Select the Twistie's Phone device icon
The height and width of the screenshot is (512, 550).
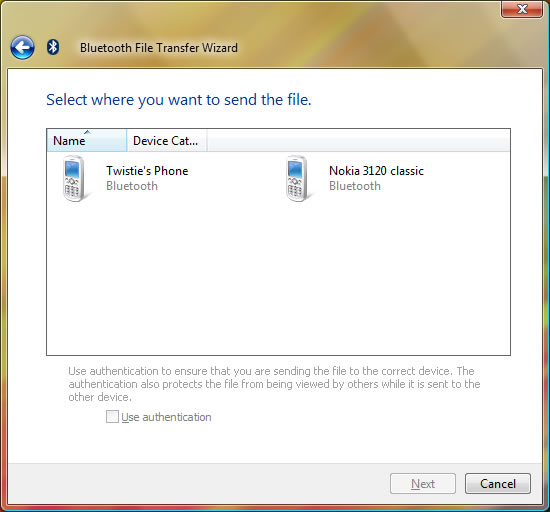coord(74,178)
